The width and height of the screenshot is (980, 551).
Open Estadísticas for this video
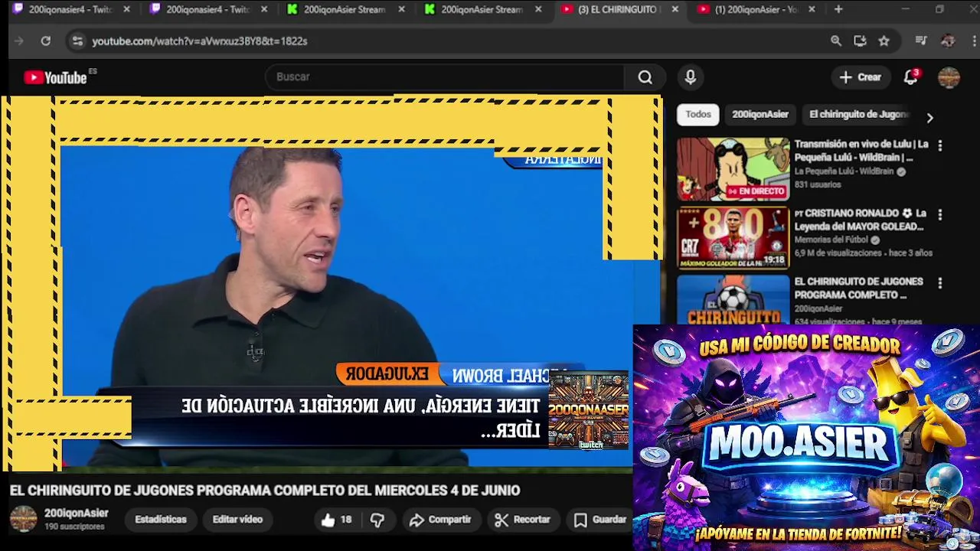tap(161, 520)
